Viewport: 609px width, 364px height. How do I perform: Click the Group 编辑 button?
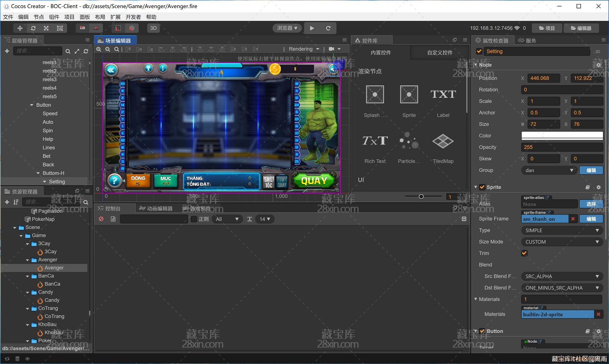coord(591,170)
